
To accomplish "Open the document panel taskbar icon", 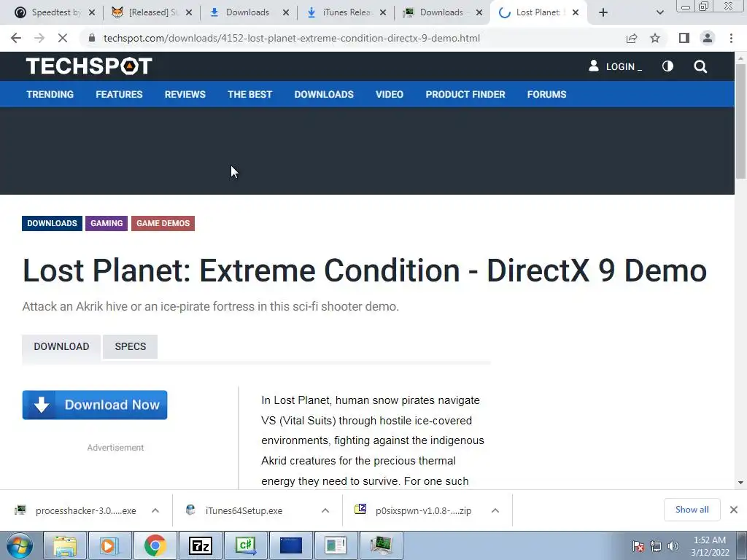I will (336, 545).
